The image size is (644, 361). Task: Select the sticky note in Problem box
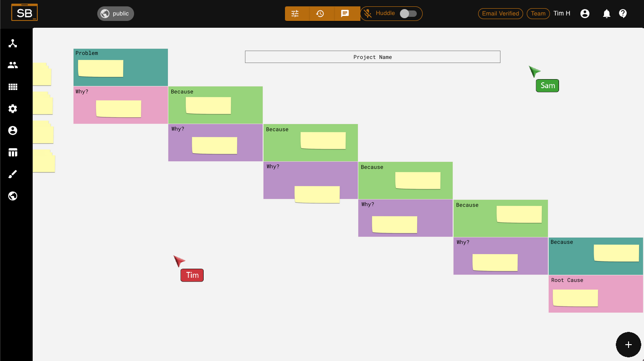click(100, 69)
